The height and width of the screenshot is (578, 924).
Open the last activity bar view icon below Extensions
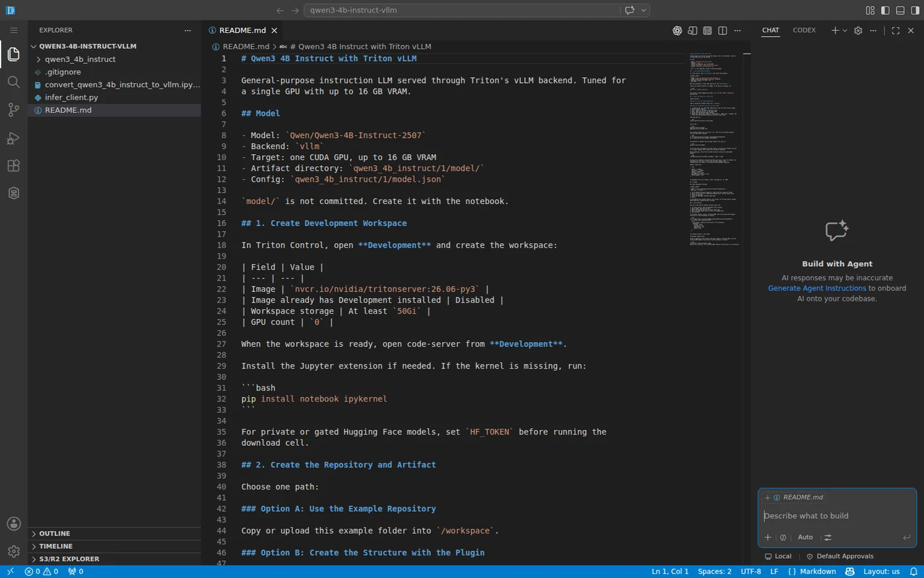coord(13,193)
